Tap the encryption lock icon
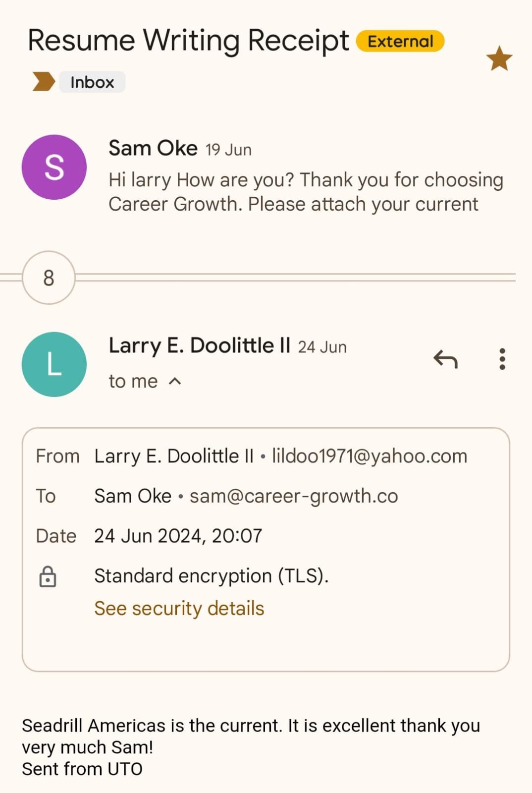Image resolution: width=532 pixels, height=793 pixels. click(x=48, y=576)
